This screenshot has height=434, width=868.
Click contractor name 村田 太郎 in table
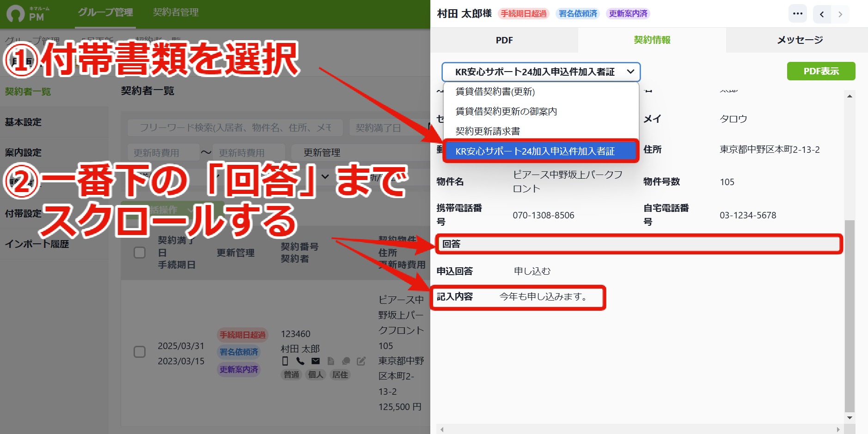(x=300, y=349)
